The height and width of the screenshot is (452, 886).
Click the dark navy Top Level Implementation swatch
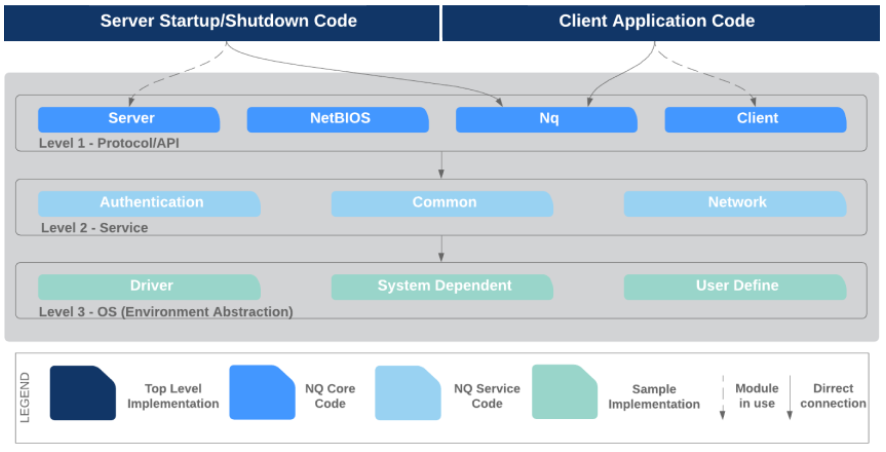pos(82,393)
